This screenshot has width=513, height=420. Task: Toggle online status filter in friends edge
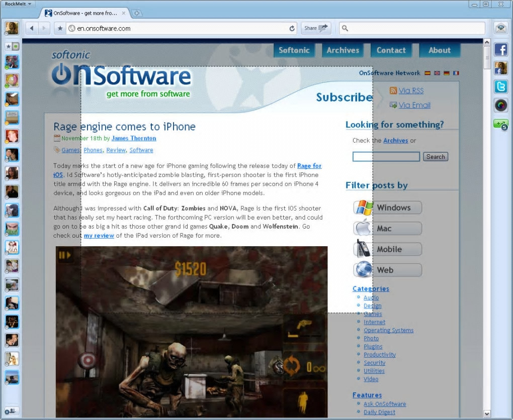point(16,46)
